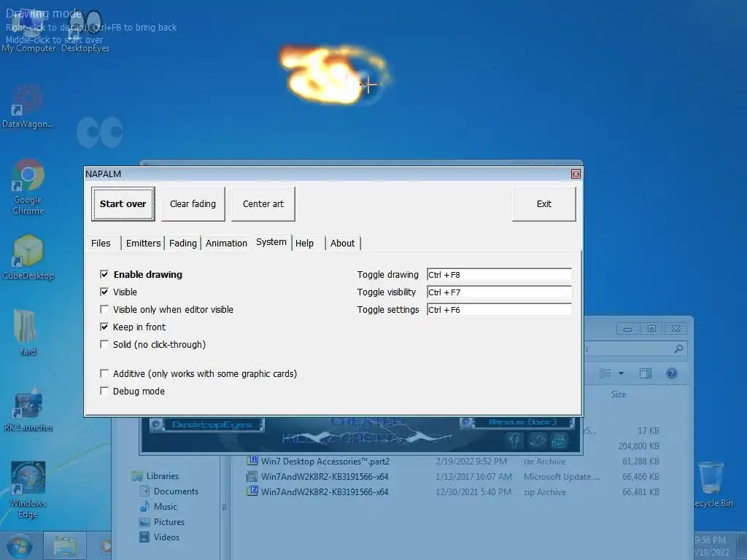The height and width of the screenshot is (560, 747).
Task: Click the Exit button in NAPALM
Action: 544,204
